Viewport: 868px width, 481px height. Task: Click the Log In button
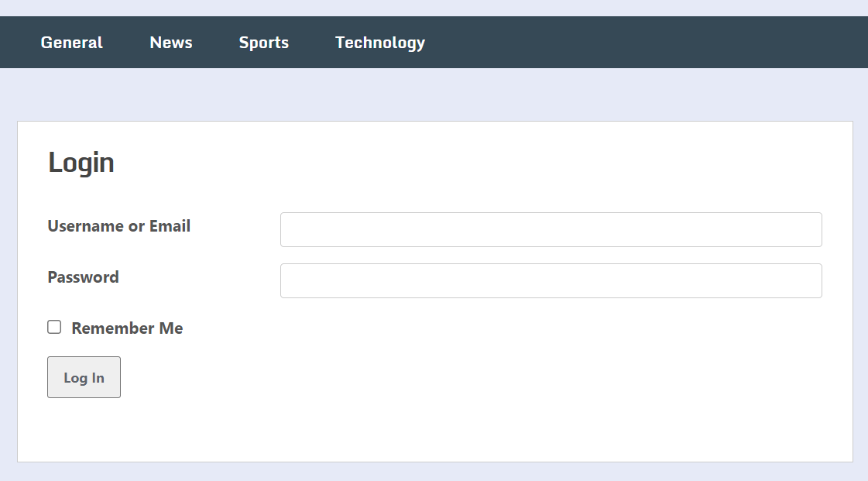[x=84, y=377]
